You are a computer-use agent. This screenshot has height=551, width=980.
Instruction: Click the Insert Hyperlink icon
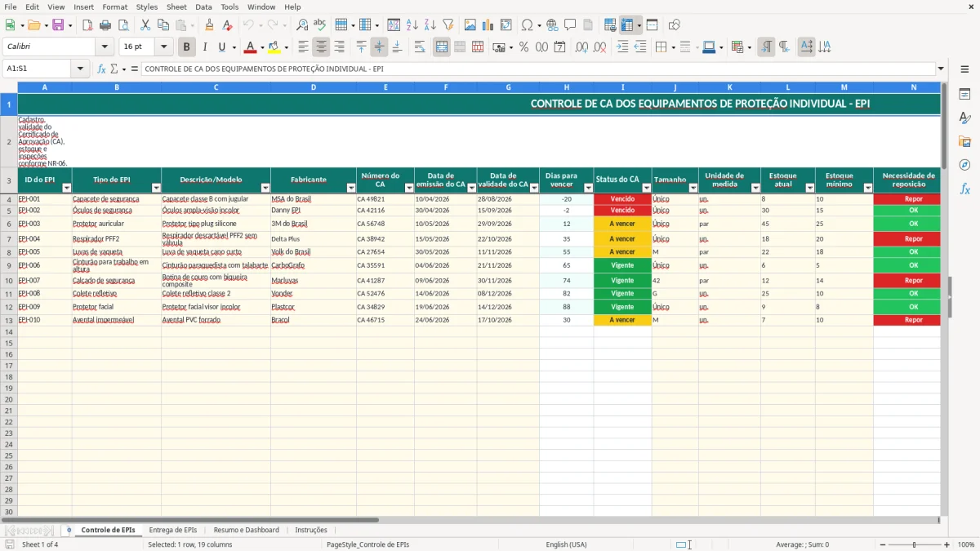pyautogui.click(x=552, y=25)
